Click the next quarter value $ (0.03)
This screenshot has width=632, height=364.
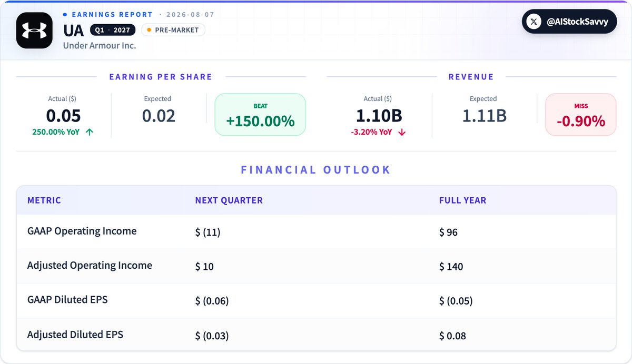pos(212,336)
